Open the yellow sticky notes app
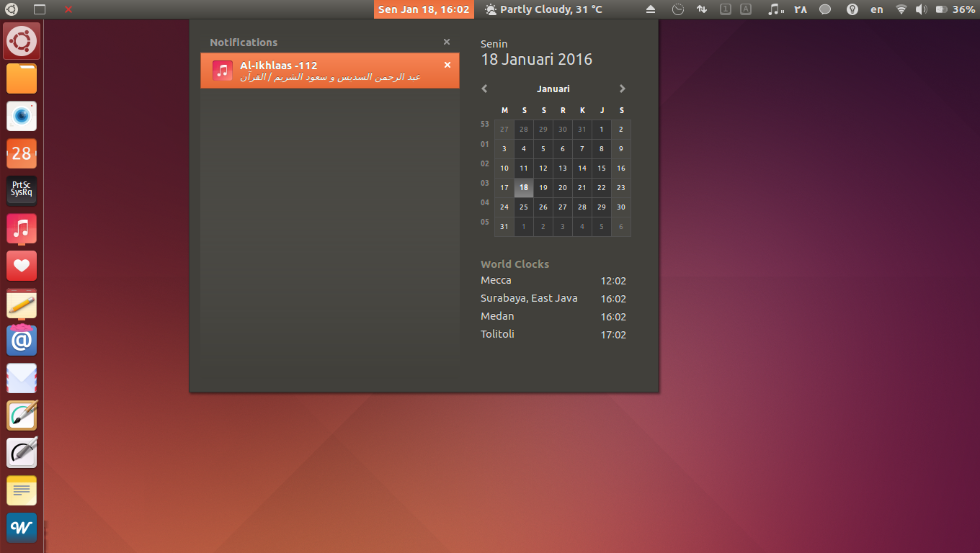Screen dimensions: 980x553 (x=22, y=490)
